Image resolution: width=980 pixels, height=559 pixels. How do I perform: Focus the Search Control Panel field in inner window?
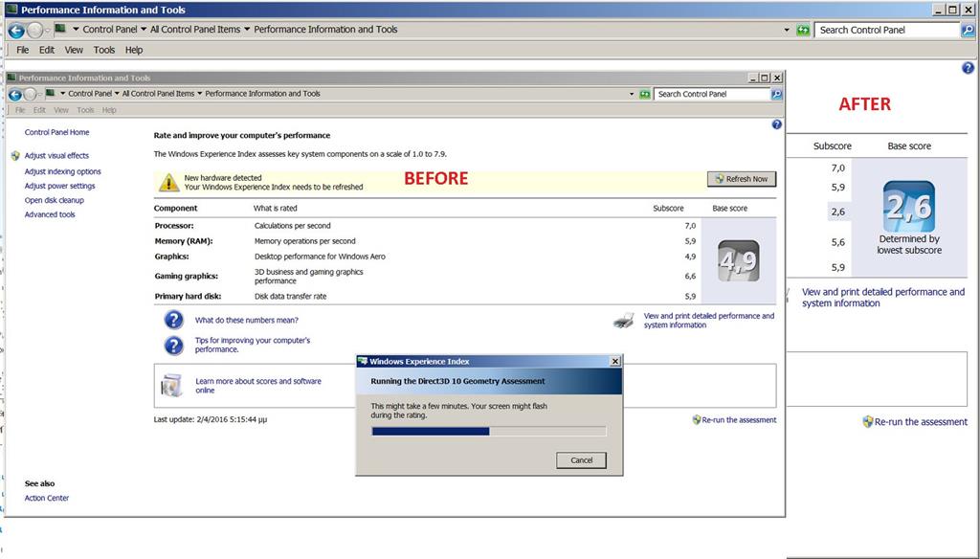(x=712, y=94)
